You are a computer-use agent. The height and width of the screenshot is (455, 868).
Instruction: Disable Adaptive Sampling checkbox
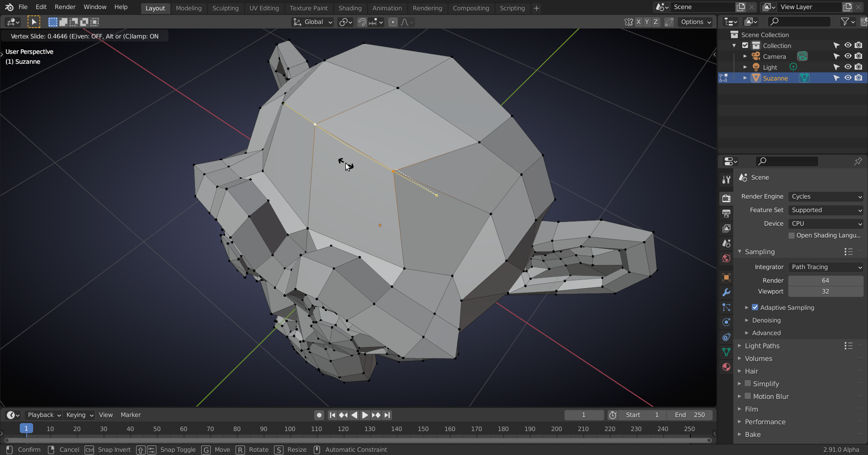tap(755, 307)
